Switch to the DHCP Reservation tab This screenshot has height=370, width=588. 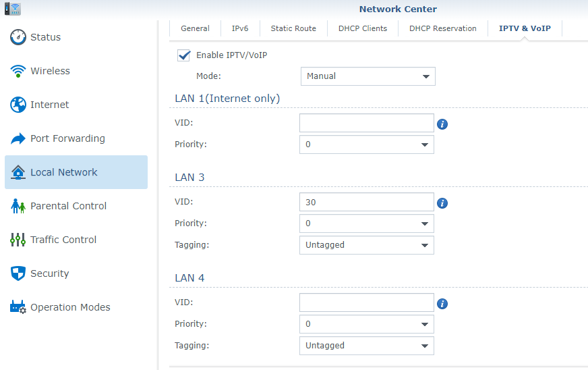[x=442, y=28]
